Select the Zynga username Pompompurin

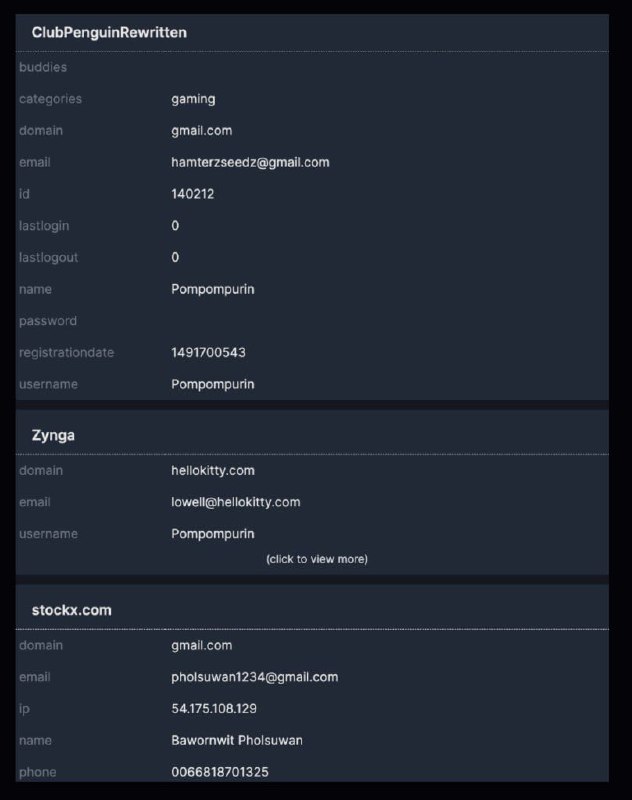(213, 534)
